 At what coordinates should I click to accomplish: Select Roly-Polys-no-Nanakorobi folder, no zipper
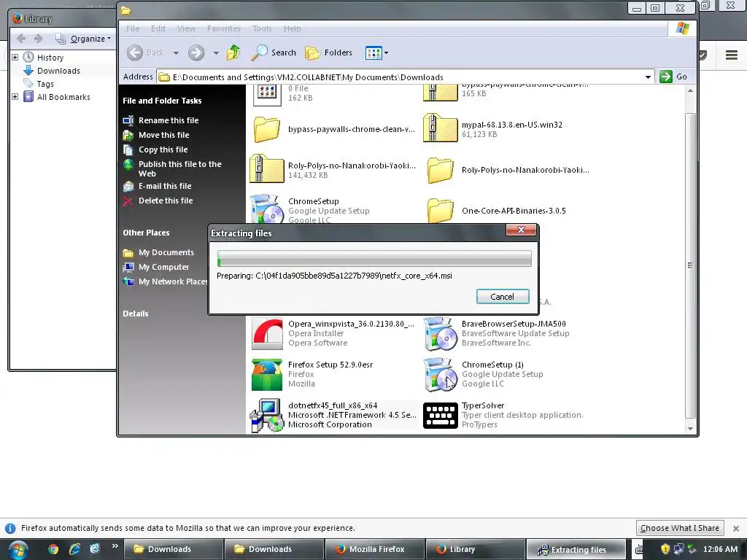[440, 170]
